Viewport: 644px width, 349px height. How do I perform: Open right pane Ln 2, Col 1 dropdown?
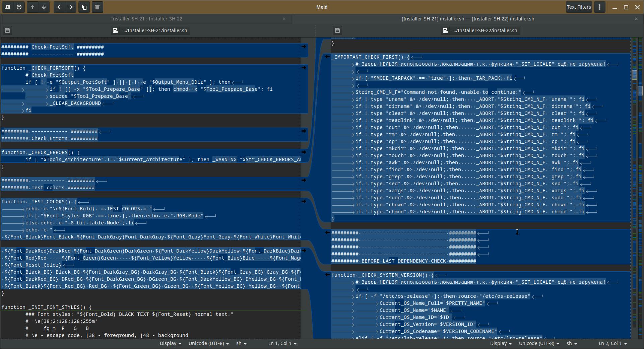click(613, 343)
